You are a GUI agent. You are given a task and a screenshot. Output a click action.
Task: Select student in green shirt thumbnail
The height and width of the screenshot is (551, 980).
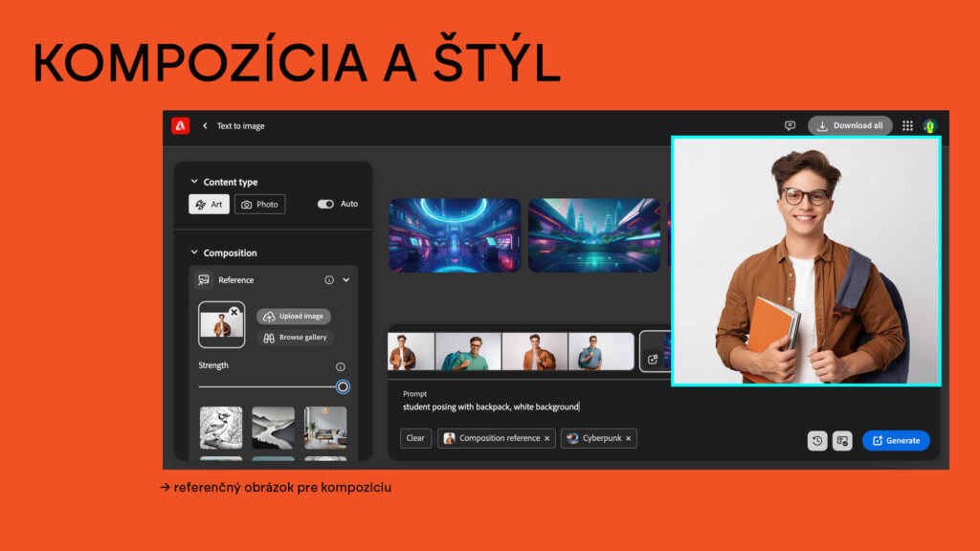coord(468,352)
